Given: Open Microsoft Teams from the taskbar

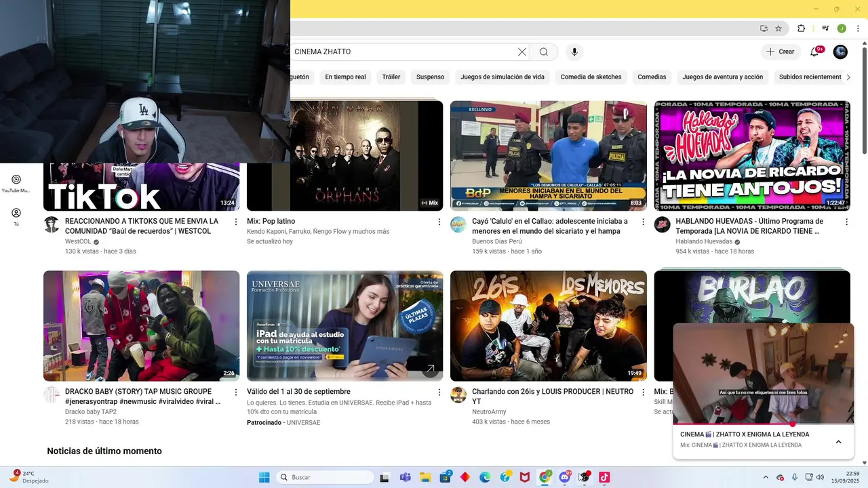Looking at the screenshot, I should point(406,477).
